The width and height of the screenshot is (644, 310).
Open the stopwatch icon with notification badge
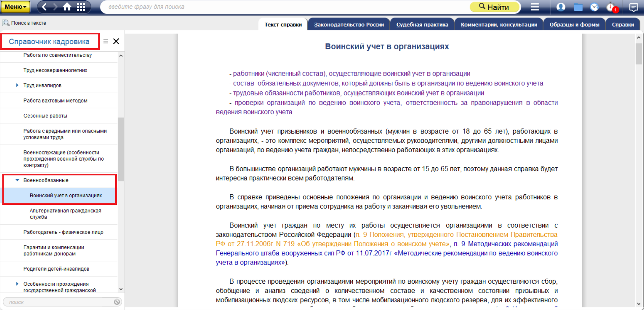pos(612,7)
